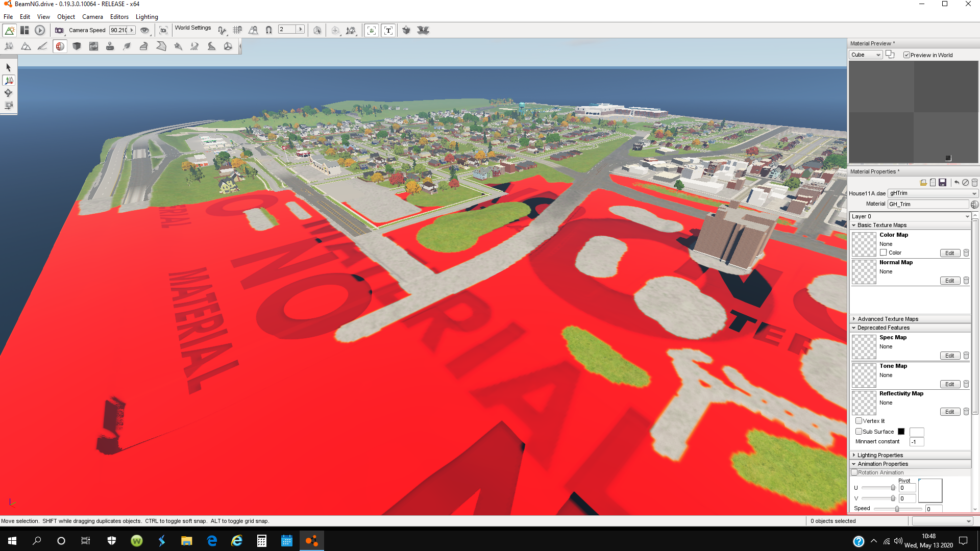Choose the Rotate selection tool
Viewport: 980px width, 551px height.
tap(8, 93)
